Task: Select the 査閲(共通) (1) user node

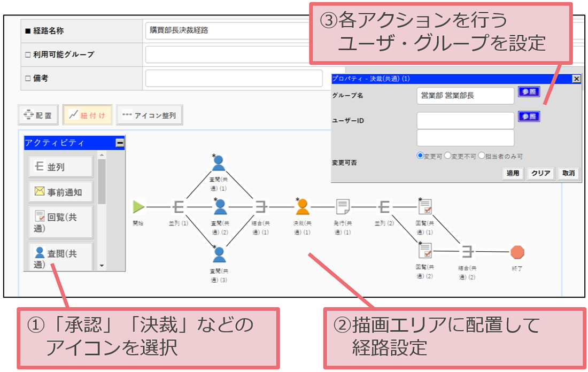Action: pos(219,163)
